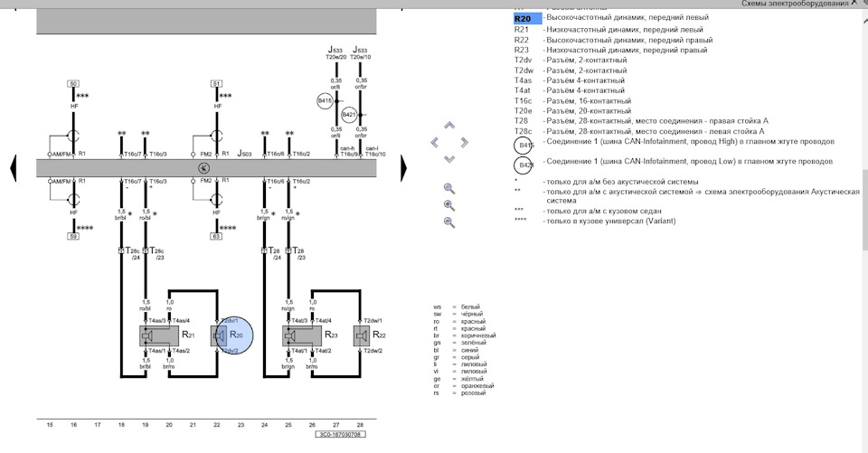Click the zoom out magnifier with minus sign

click(449, 222)
